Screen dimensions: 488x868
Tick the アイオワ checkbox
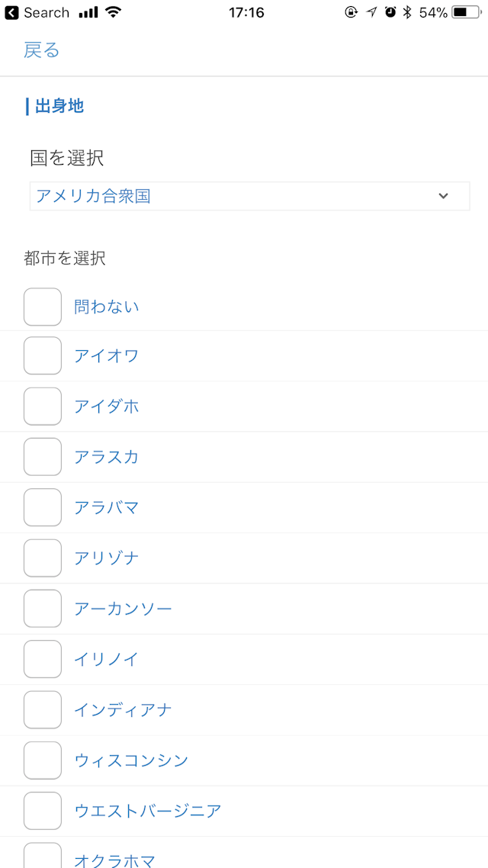(x=43, y=355)
